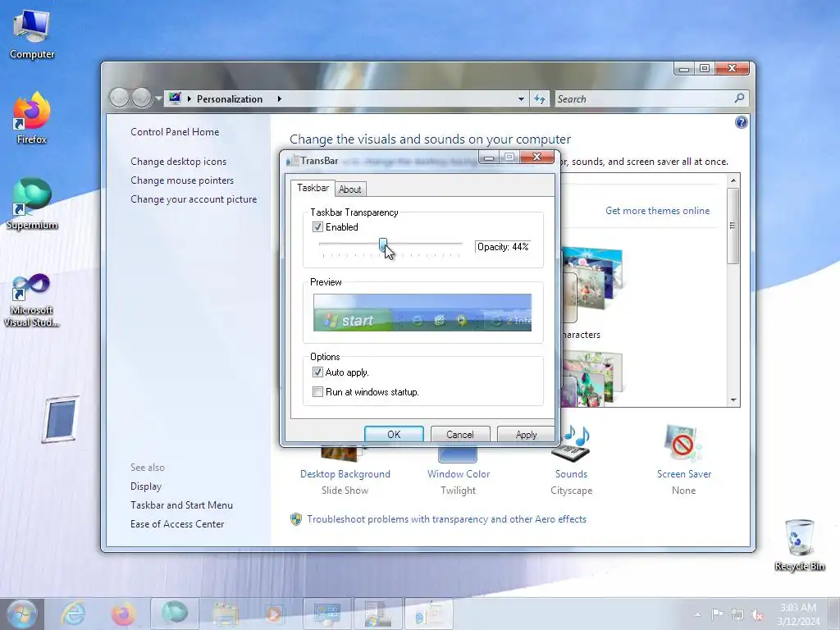
Task: Open Ease of Access Center link
Action: [x=177, y=524]
